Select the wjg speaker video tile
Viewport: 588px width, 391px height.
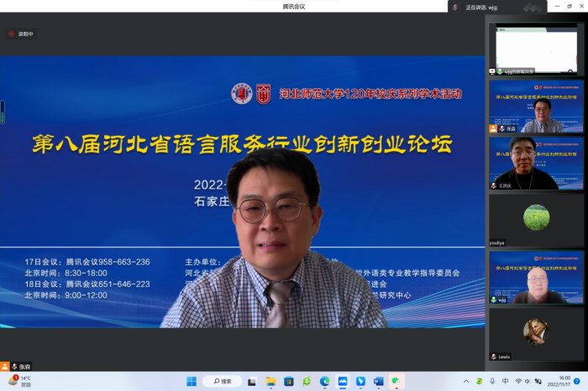[x=536, y=278]
